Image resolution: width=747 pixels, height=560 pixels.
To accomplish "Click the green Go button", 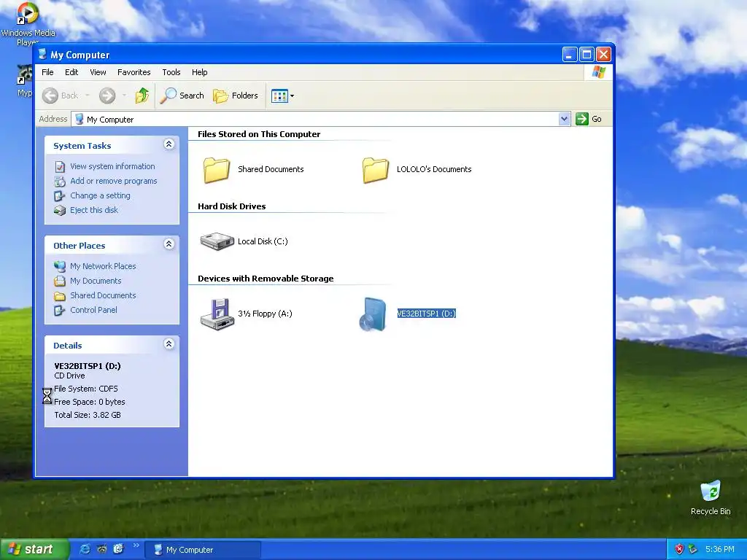I will point(589,119).
